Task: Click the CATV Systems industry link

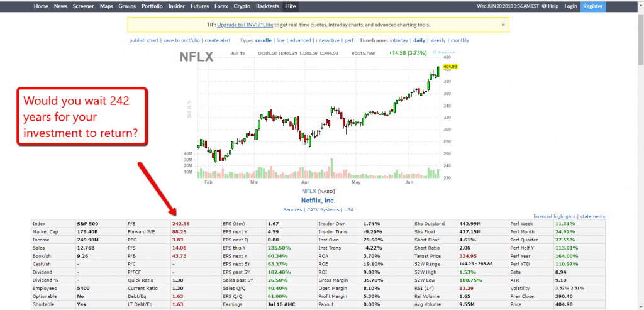Action: coord(323,209)
